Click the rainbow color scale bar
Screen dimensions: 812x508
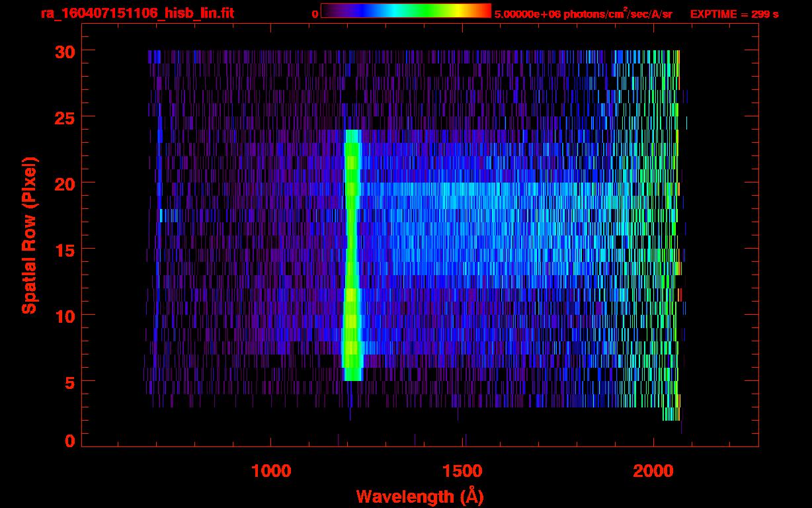405,11
